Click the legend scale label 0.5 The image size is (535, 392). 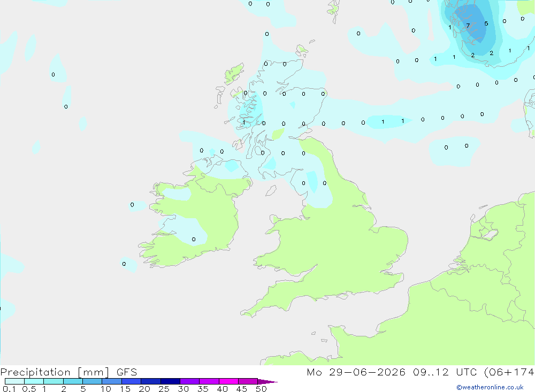click(29, 389)
